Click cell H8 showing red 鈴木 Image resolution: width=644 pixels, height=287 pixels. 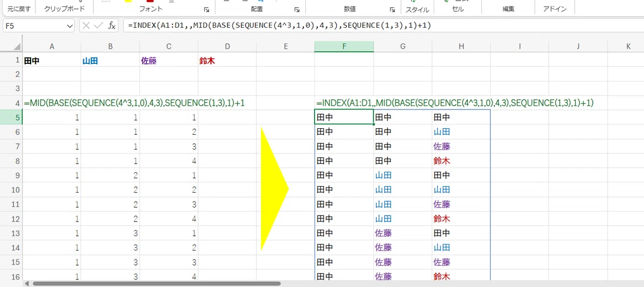click(x=461, y=160)
